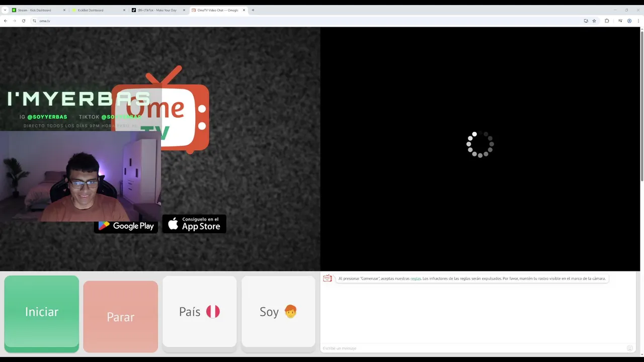Click the Kick favicon on the Stream tab
This screenshot has height=362, width=644.
pyautogui.click(x=14, y=10)
